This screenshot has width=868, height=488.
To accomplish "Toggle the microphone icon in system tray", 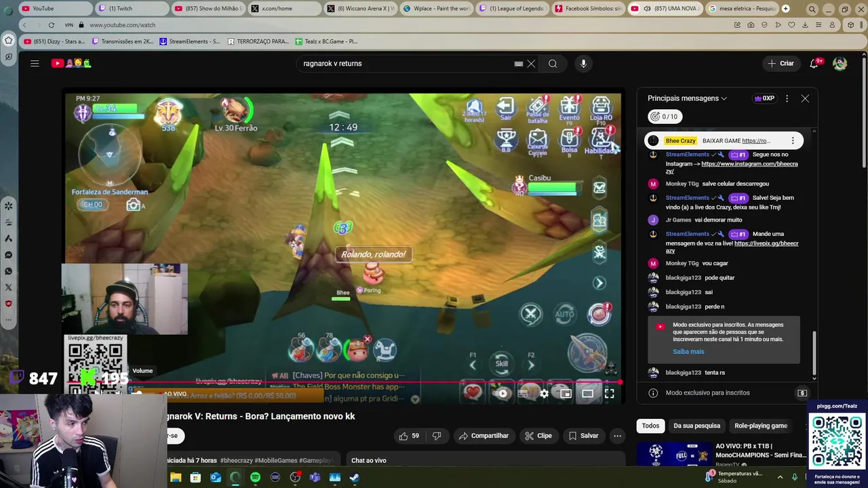I will tap(795, 477).
